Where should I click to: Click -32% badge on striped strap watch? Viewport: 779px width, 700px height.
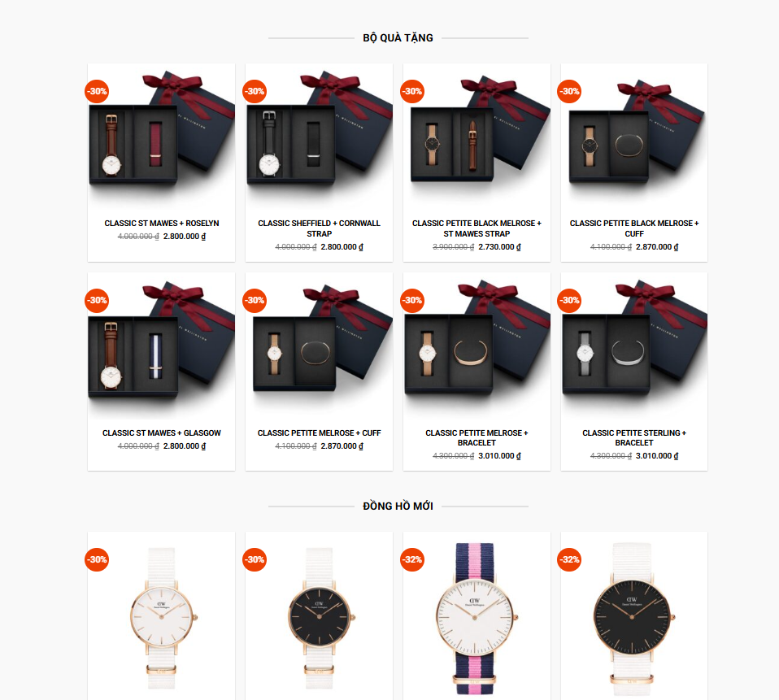pos(412,559)
